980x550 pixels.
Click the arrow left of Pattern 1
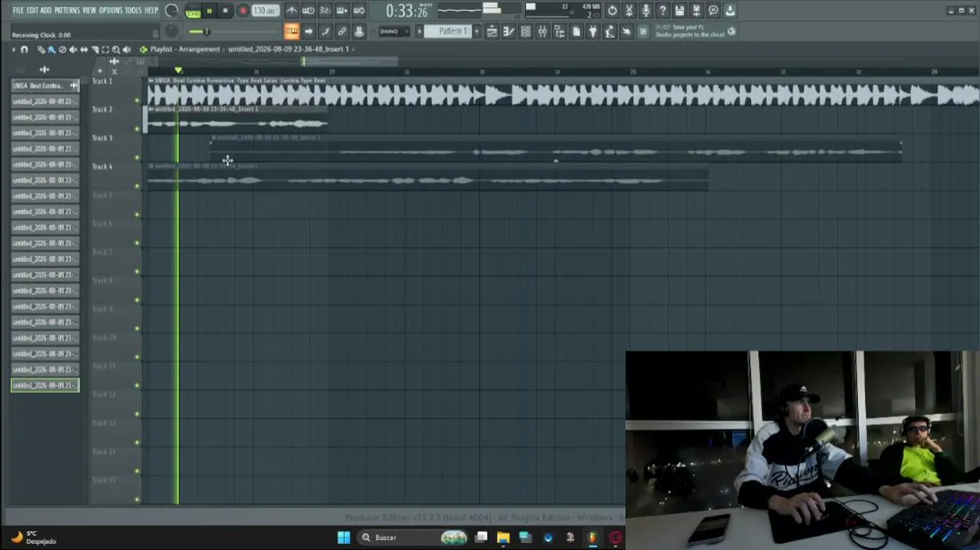pyautogui.click(x=419, y=31)
